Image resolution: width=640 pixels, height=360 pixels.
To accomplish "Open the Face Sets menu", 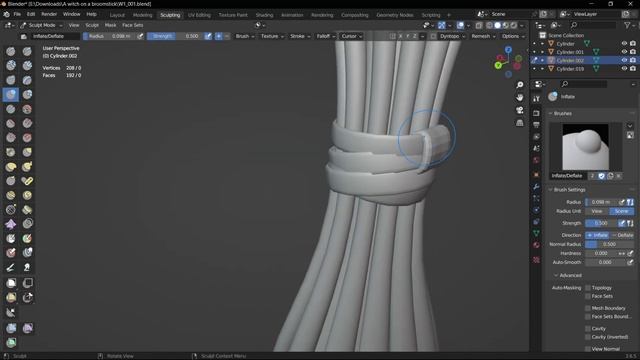I will pyautogui.click(x=133, y=25).
